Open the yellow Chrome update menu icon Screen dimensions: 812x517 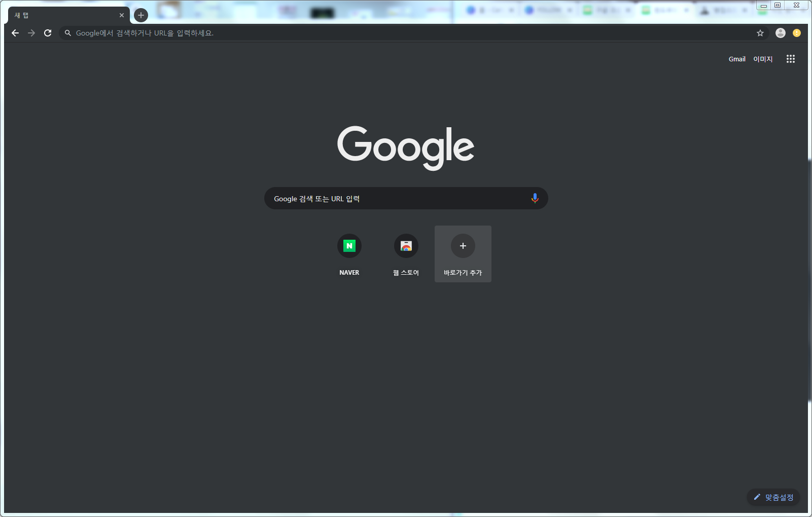(797, 33)
